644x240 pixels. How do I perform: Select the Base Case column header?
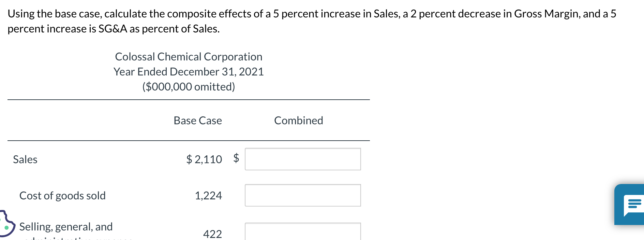pos(198,120)
